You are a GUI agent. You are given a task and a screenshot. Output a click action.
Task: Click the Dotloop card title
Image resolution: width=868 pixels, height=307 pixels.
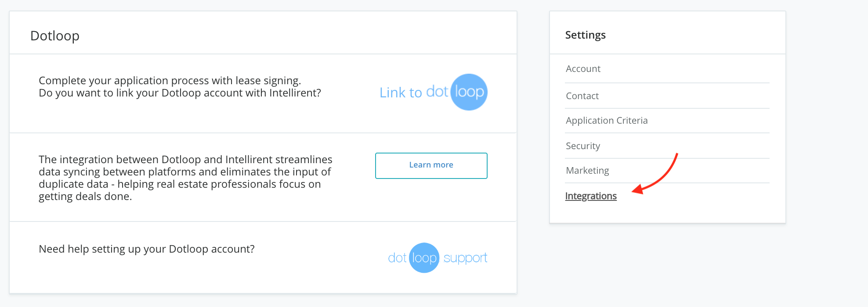click(x=55, y=36)
